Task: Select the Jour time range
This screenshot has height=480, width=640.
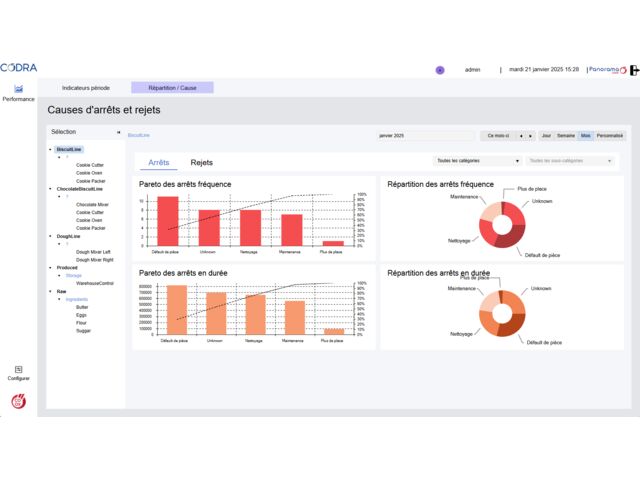Action: (546, 135)
